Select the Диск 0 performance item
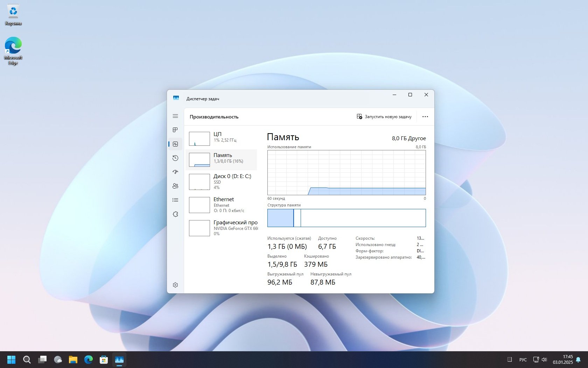This screenshot has width=588, height=368. point(222,182)
